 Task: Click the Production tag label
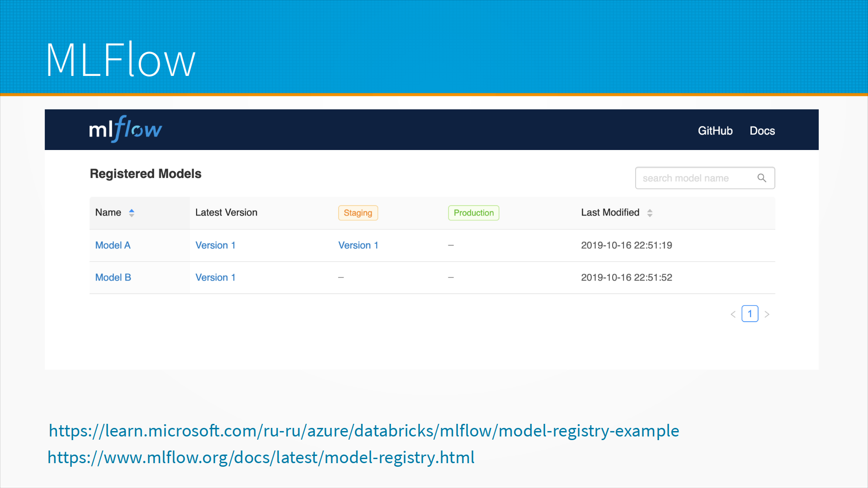click(473, 213)
